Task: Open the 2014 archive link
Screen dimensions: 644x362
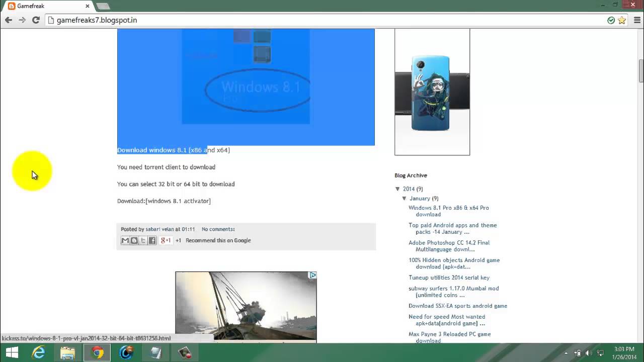Action: 409,189
